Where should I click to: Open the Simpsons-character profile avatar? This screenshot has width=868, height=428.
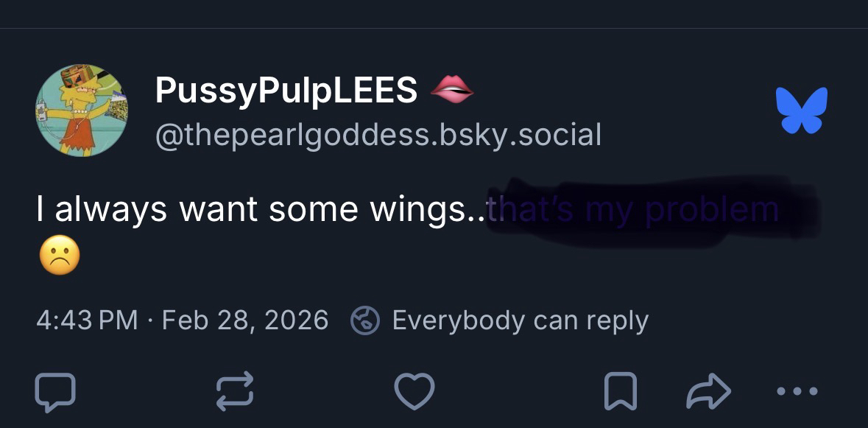82,110
